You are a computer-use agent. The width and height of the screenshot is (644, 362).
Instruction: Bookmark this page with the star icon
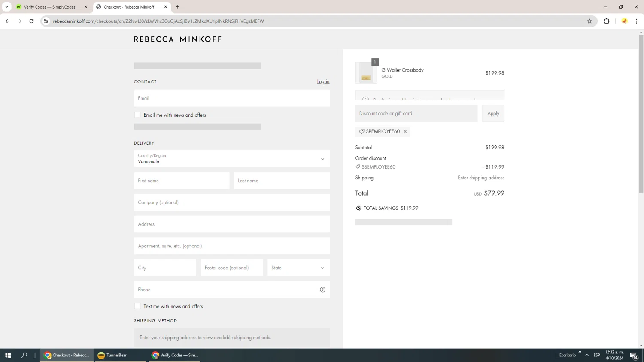(589, 21)
